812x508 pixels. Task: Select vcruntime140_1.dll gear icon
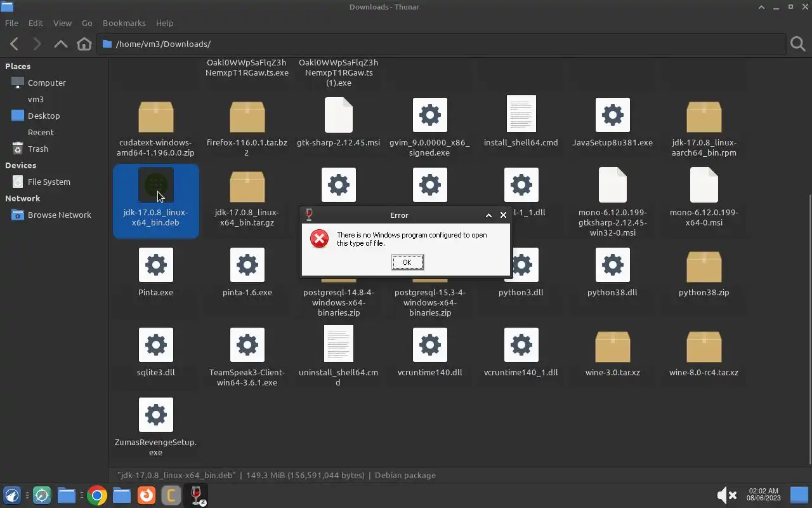(x=521, y=345)
